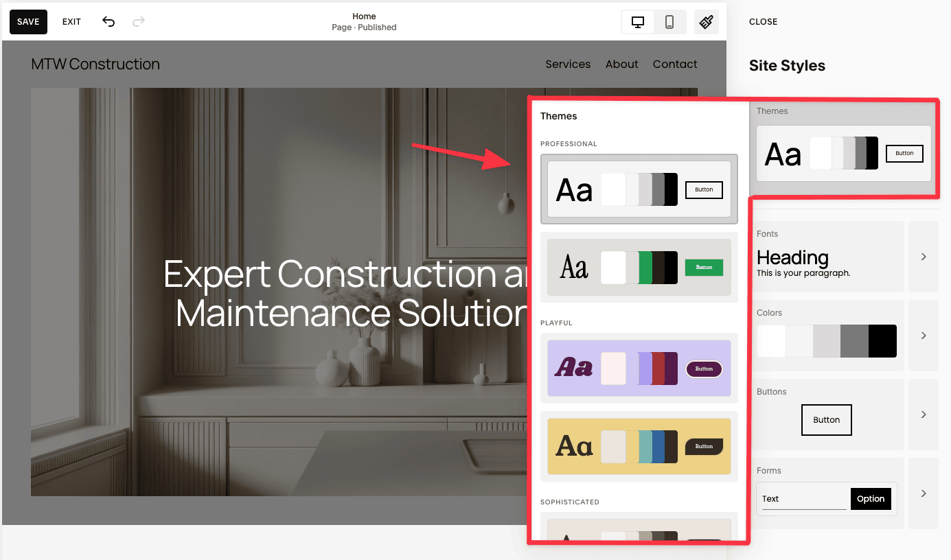Open the About navigation link

click(x=621, y=64)
